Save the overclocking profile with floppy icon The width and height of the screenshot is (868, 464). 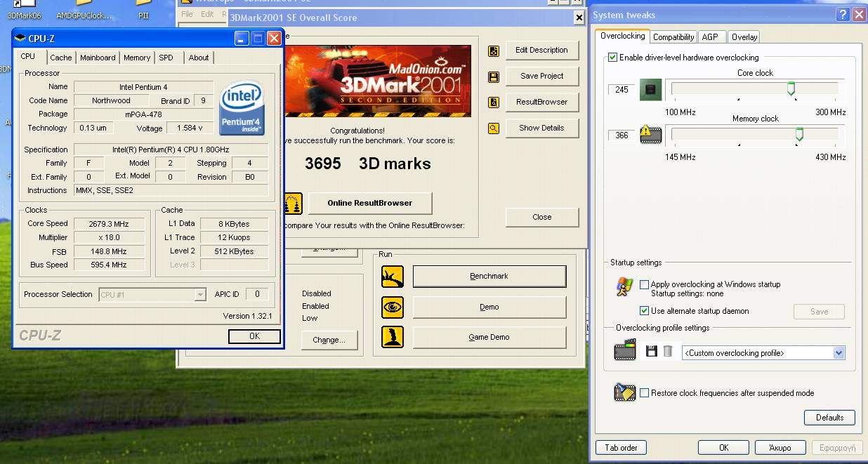(x=652, y=351)
